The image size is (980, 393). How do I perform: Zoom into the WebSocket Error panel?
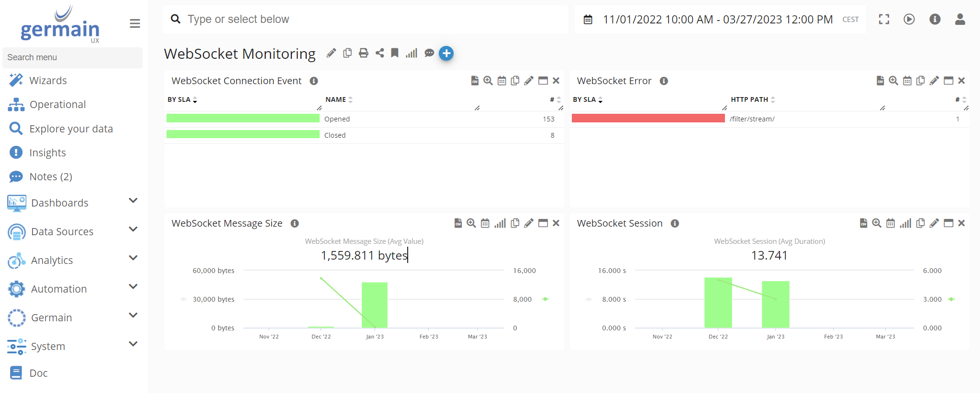(893, 81)
